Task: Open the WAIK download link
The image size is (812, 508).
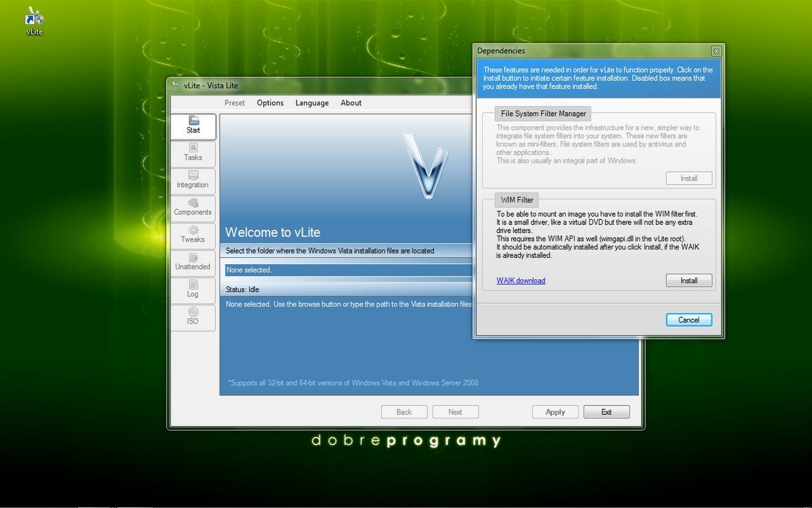Action: click(521, 281)
